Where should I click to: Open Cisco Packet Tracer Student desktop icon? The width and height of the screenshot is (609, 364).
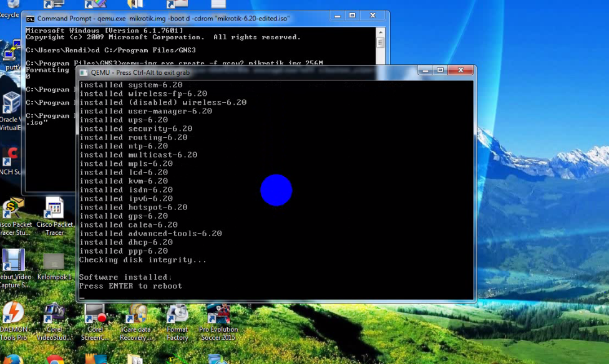click(15, 216)
